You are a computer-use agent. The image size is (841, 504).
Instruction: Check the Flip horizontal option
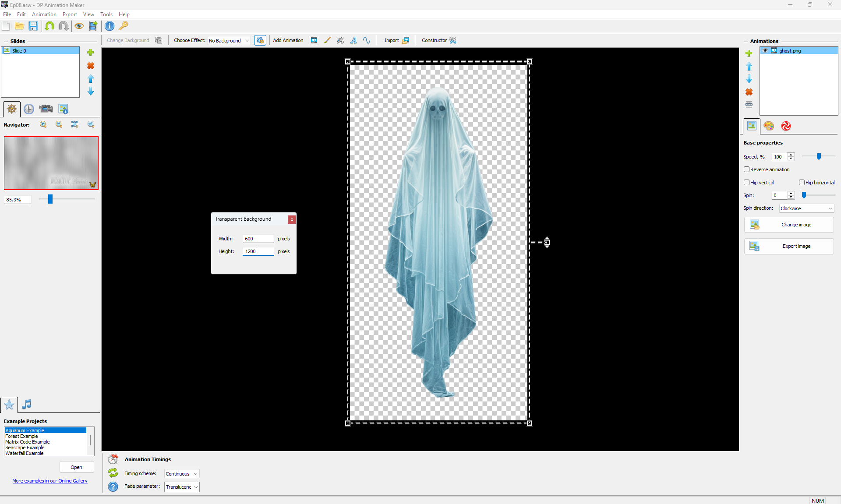coord(802,183)
